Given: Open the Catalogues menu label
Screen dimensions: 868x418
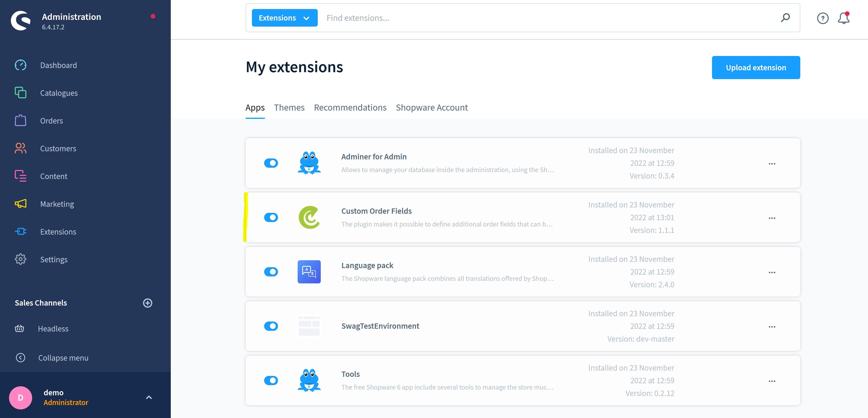Looking at the screenshot, I should pos(59,93).
